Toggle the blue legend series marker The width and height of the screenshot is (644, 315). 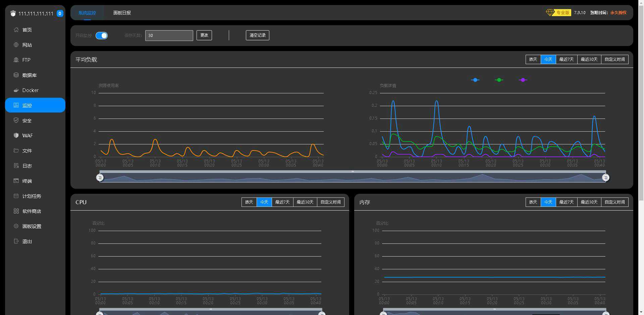[475, 80]
